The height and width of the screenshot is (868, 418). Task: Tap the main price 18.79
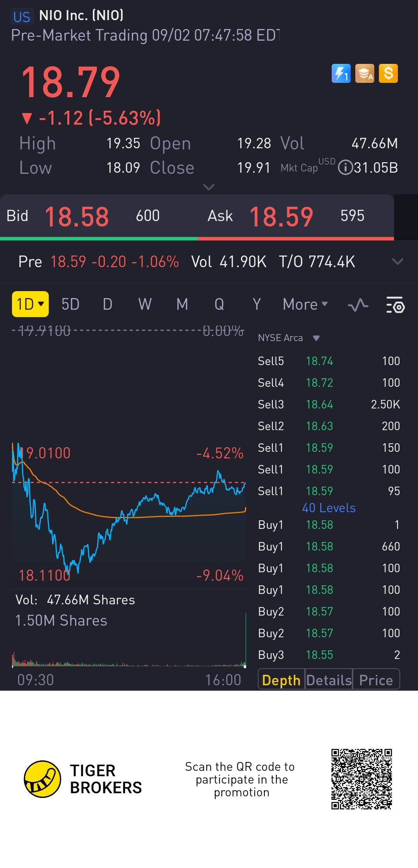[x=70, y=82]
